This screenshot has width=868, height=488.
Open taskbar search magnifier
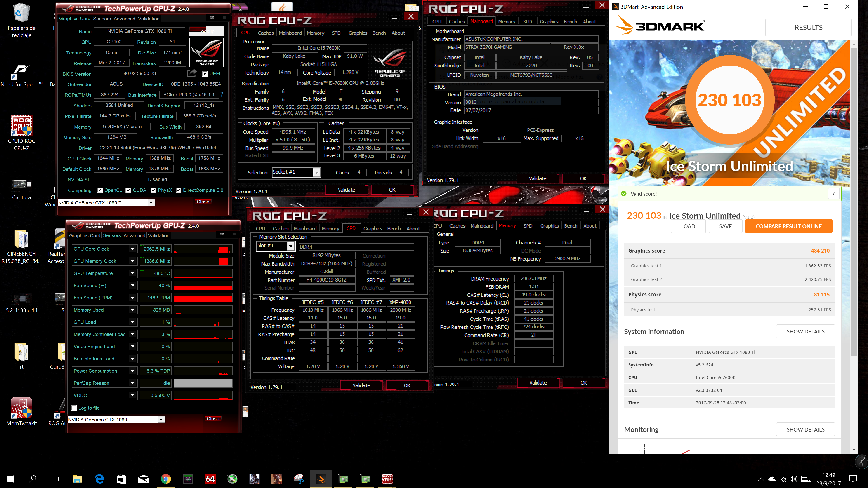(33, 479)
